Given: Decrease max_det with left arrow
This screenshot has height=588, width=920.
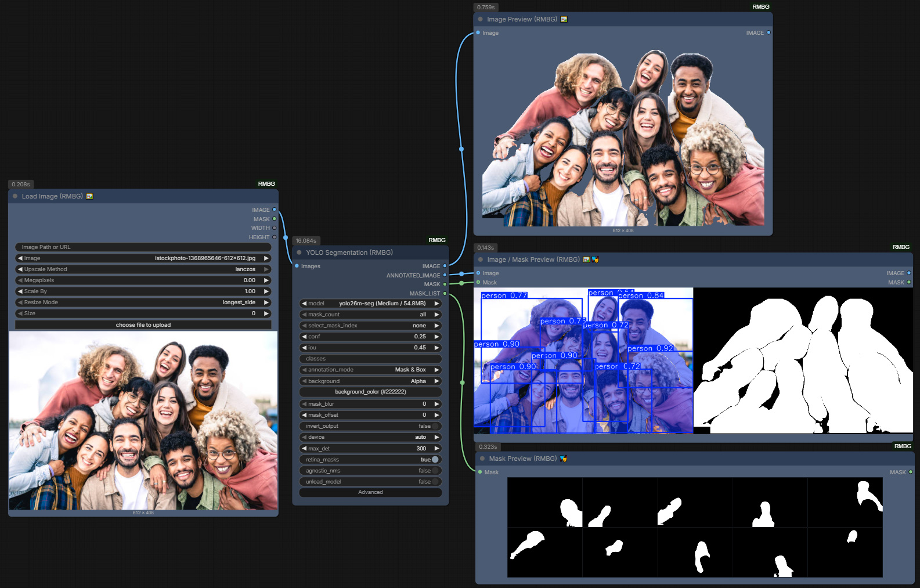Looking at the screenshot, I should (304, 449).
